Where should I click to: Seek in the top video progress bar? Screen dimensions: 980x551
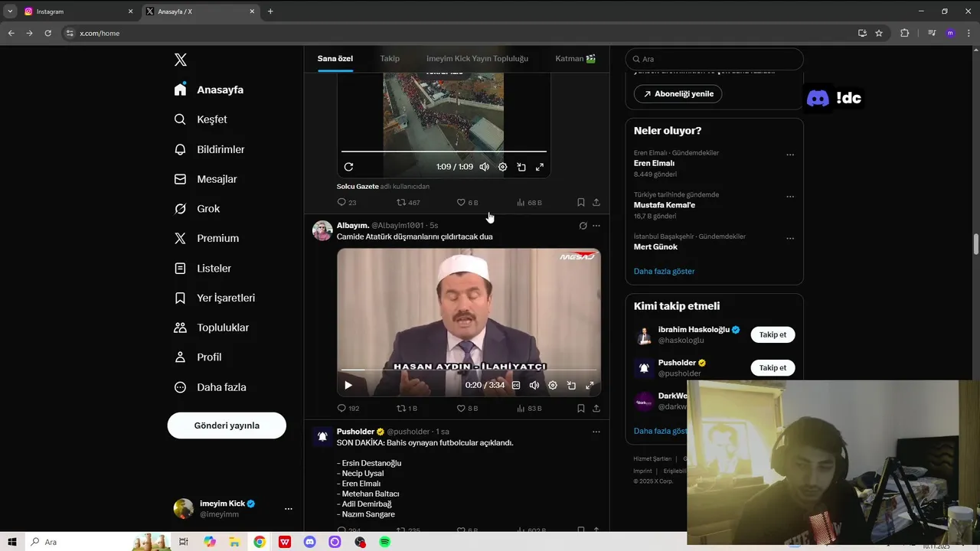click(x=444, y=152)
